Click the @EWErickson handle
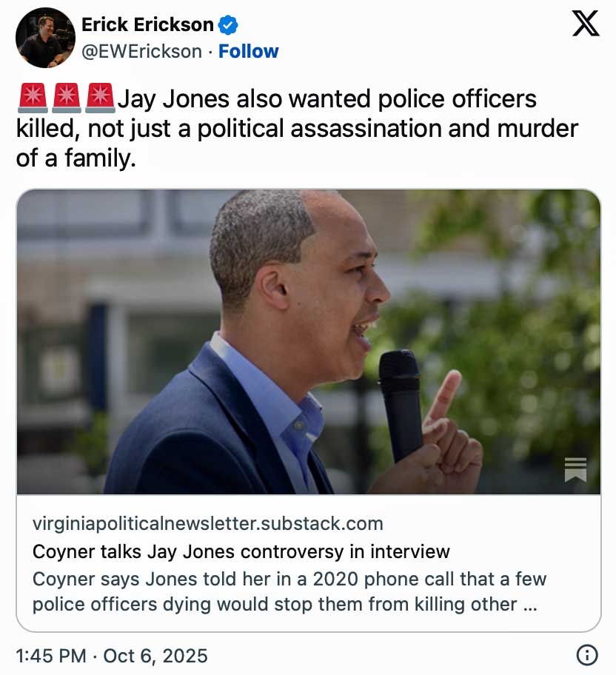Screen dimensions: 616x675 [141, 51]
